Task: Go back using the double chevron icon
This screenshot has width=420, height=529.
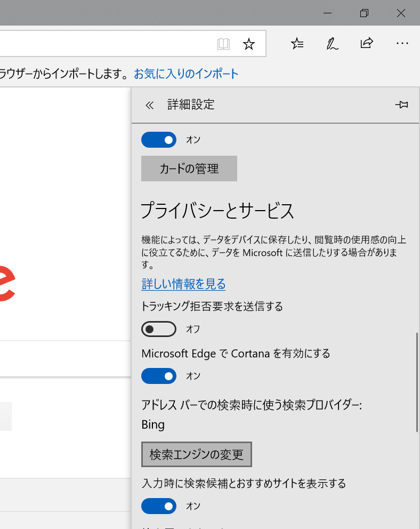Action: click(149, 105)
